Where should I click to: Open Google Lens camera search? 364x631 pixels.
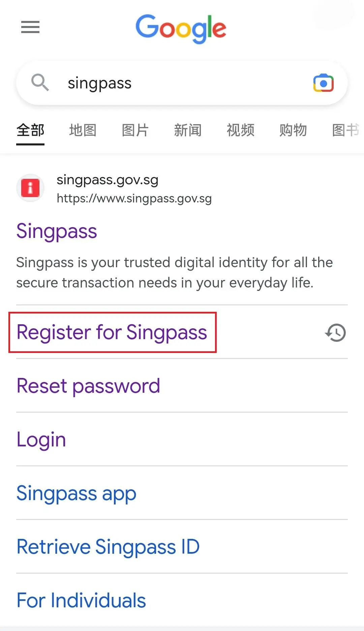click(323, 83)
